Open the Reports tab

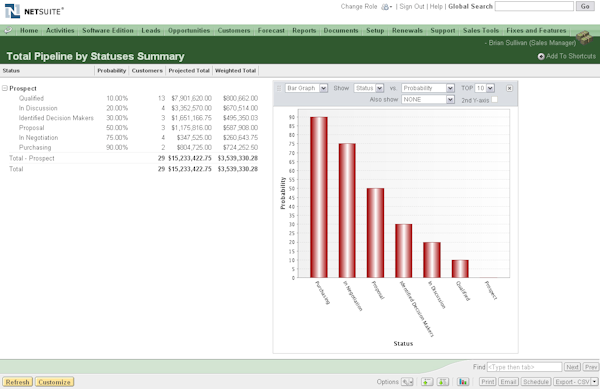(x=304, y=30)
